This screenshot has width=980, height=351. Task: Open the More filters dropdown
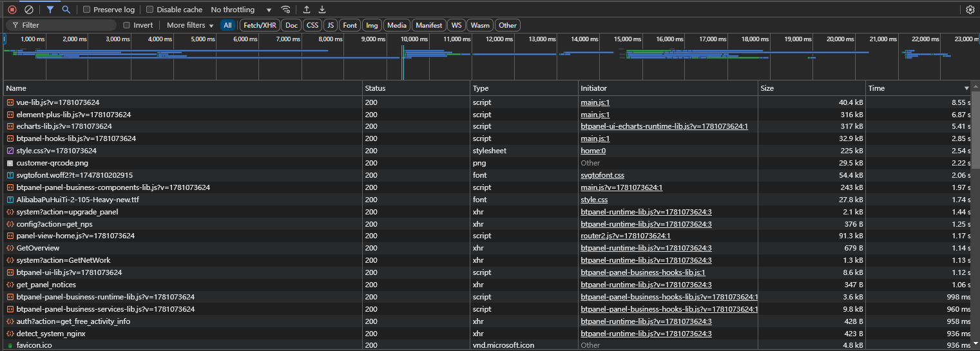pos(190,25)
